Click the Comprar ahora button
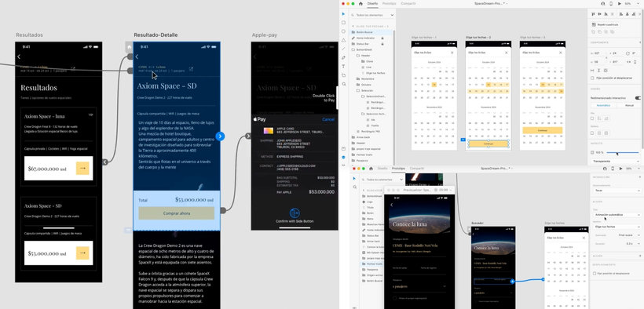The width and height of the screenshot is (644, 309). point(176,213)
